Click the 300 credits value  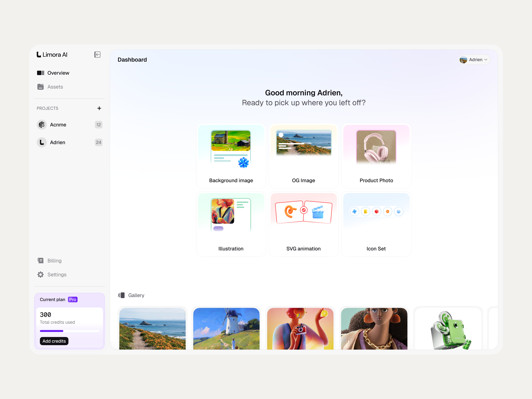coord(45,315)
